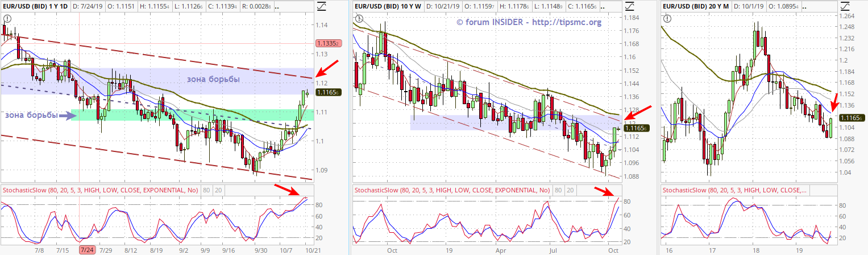Click the price-scale icon on the weekly chart
This screenshot has width=868, height=255.
[630, 6]
